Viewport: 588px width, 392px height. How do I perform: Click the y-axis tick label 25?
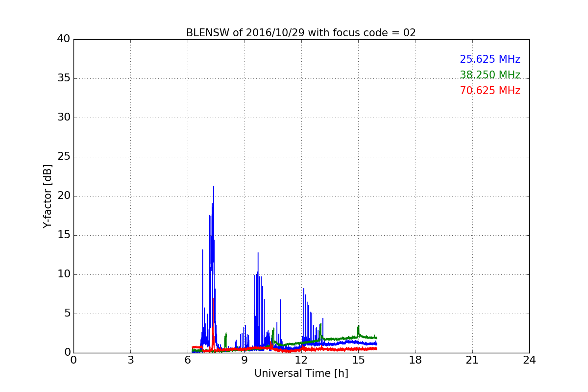click(63, 156)
